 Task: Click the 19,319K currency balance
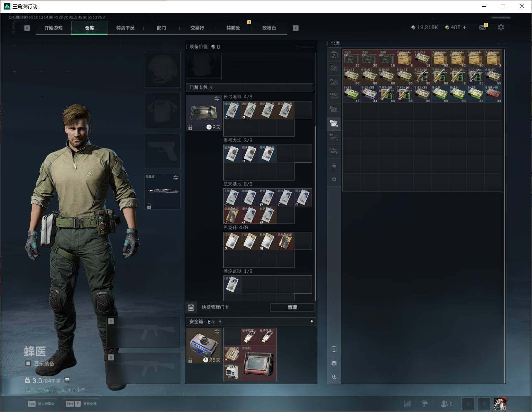[425, 27]
